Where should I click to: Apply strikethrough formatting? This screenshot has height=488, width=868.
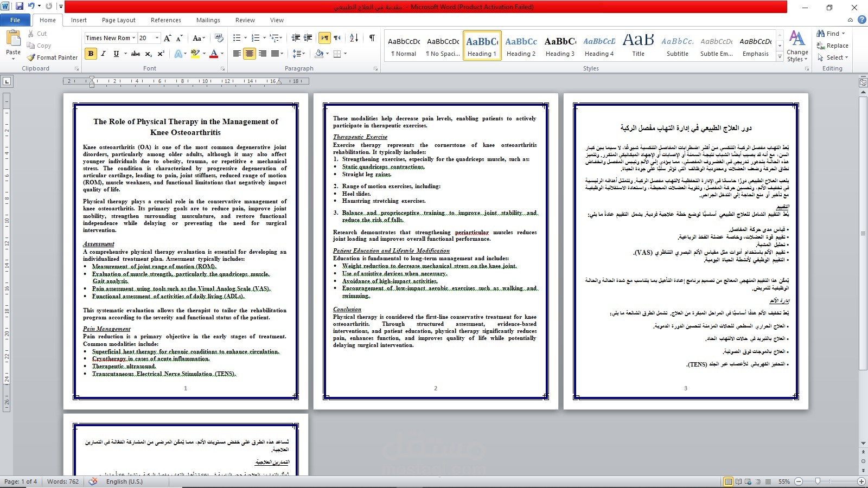point(136,54)
